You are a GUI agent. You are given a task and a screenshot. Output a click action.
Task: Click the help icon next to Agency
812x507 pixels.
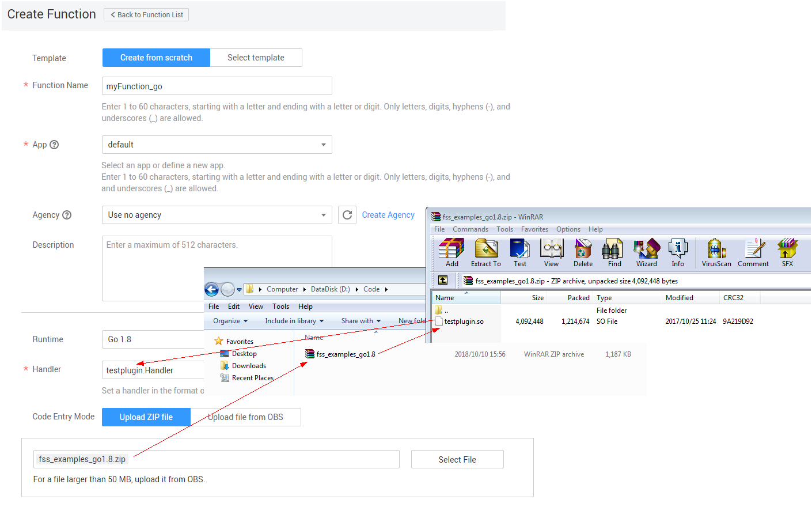(x=67, y=215)
